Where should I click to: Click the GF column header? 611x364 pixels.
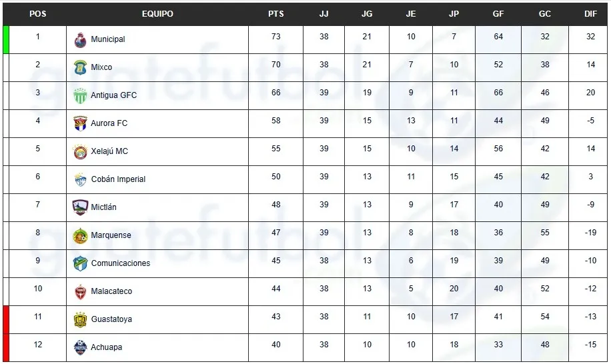click(x=498, y=14)
